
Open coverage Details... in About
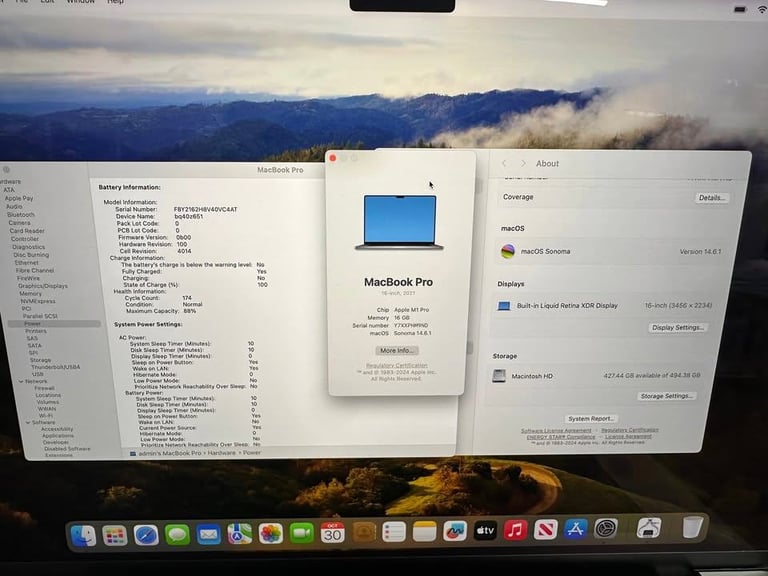pyautogui.click(x=712, y=198)
